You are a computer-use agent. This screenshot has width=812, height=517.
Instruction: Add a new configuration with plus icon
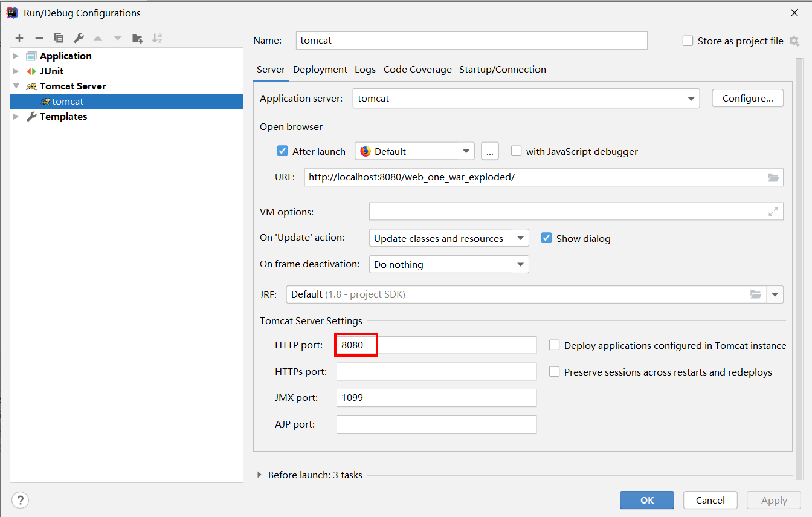pos(19,38)
